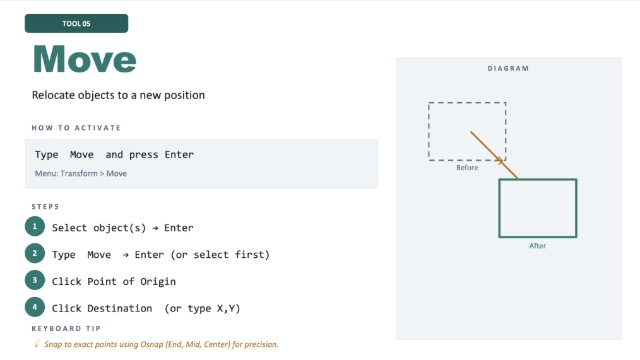
Task: Click 'Type Move and press Enter' command text
Action: pos(114,155)
